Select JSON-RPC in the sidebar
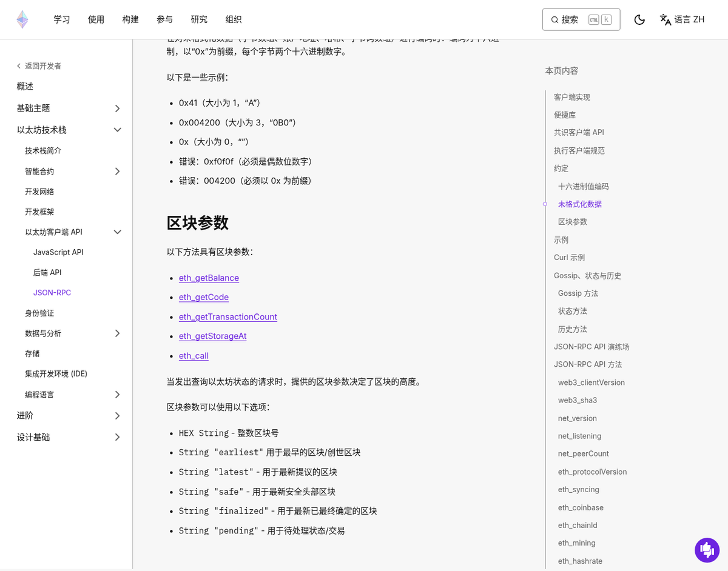 pyautogui.click(x=52, y=292)
